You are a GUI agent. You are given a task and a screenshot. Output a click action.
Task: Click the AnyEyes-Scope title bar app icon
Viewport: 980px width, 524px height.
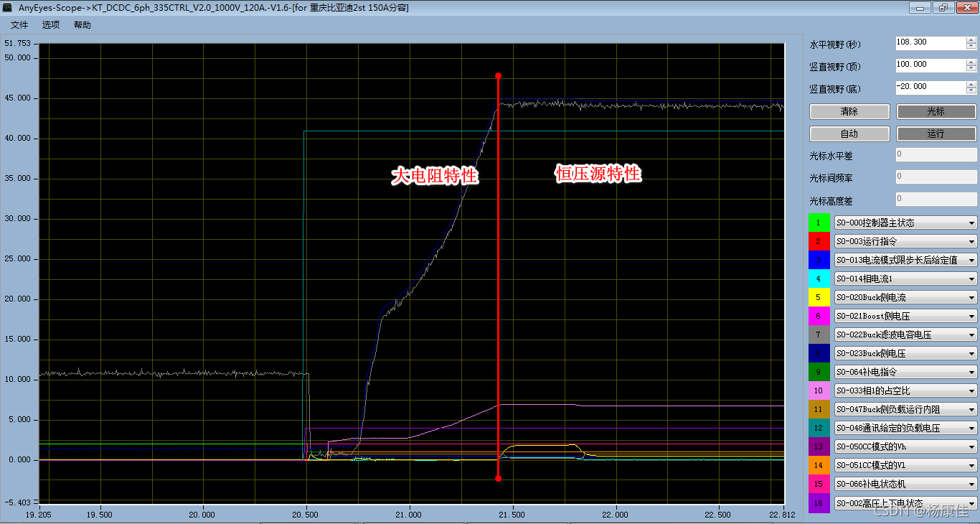click(x=9, y=7)
